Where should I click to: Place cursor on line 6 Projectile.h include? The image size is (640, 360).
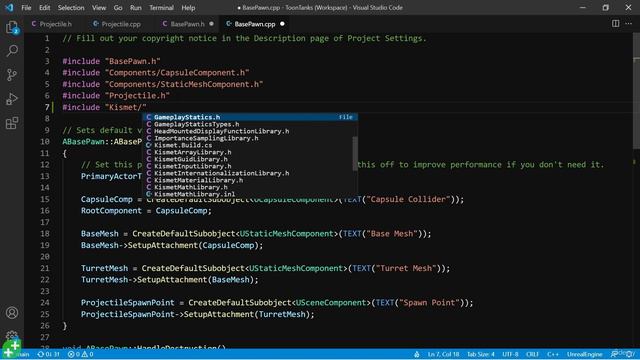(x=116, y=96)
